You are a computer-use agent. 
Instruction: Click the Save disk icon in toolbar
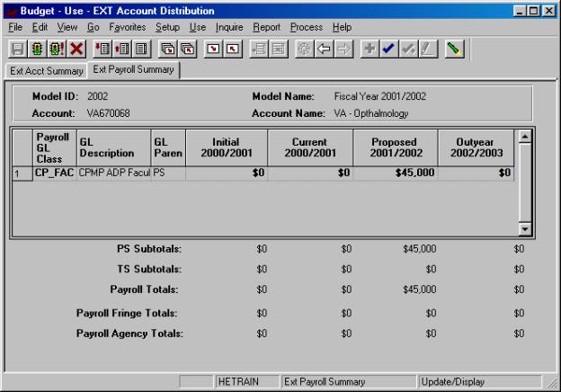pyautogui.click(x=18, y=49)
